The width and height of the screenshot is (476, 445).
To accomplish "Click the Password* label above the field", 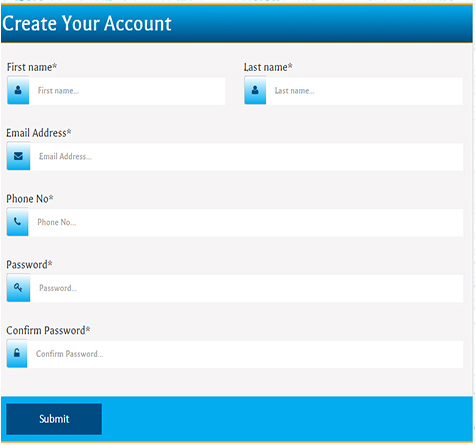I will pyautogui.click(x=29, y=265).
